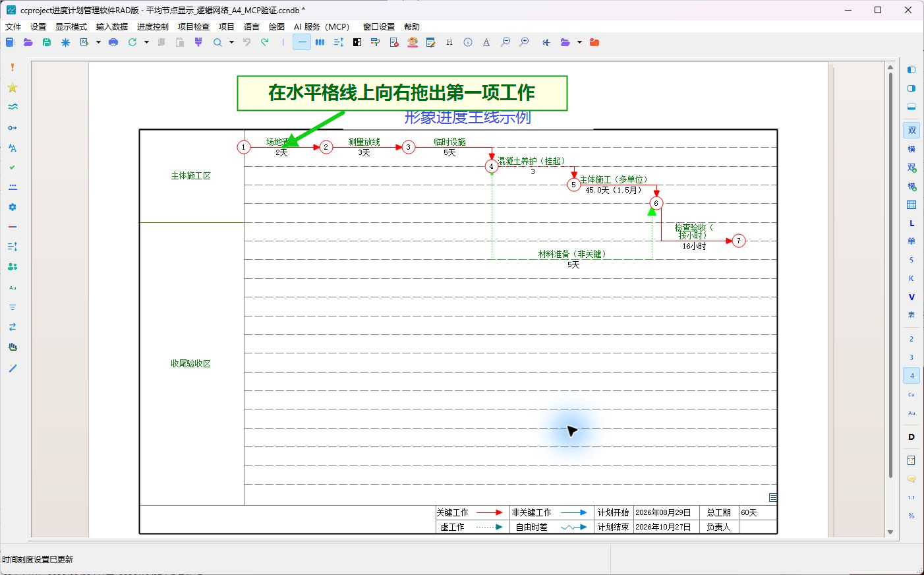The image size is (924, 575).
Task: Select the 单 mode button in right panel
Action: pos(911,241)
